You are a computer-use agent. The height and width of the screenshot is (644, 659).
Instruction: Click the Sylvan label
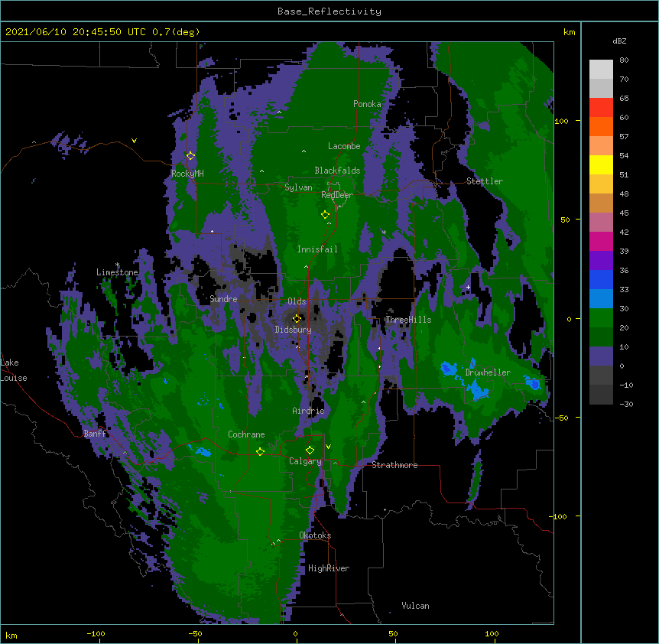298,188
